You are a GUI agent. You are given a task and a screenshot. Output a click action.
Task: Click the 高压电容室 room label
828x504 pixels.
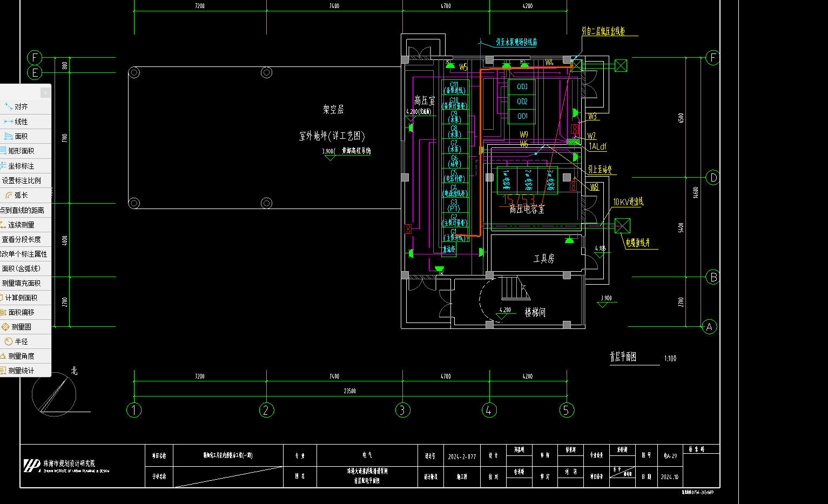[527, 210]
